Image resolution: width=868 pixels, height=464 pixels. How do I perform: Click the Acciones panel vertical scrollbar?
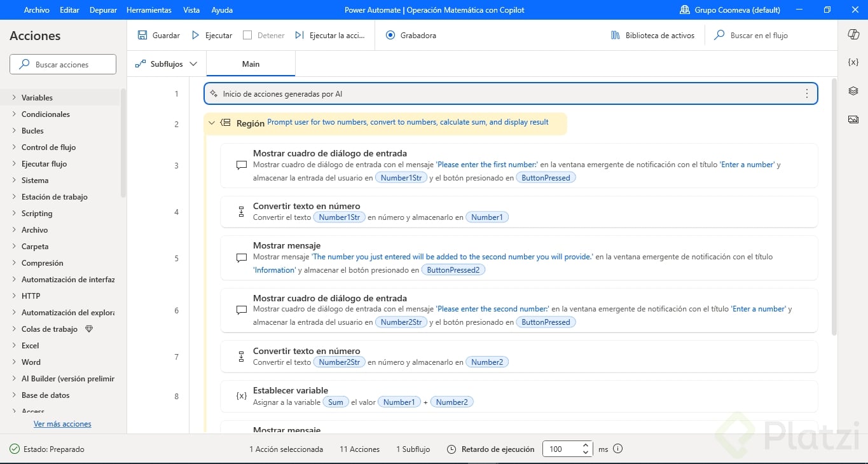[x=123, y=143]
